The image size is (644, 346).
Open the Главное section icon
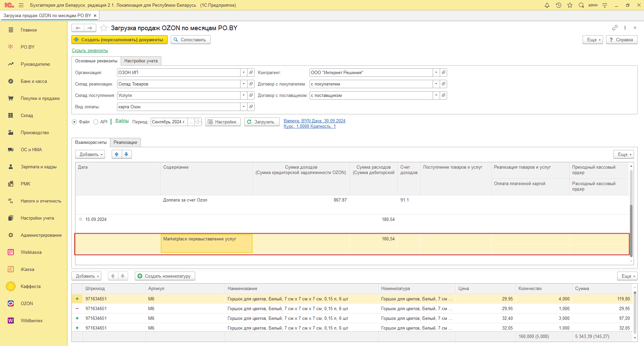11,30
